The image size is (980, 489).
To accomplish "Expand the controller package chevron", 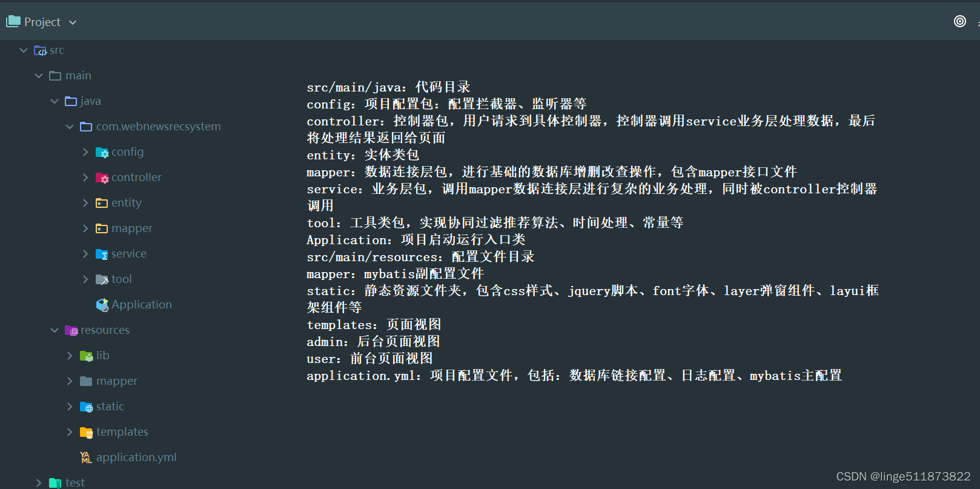I will [x=85, y=178].
